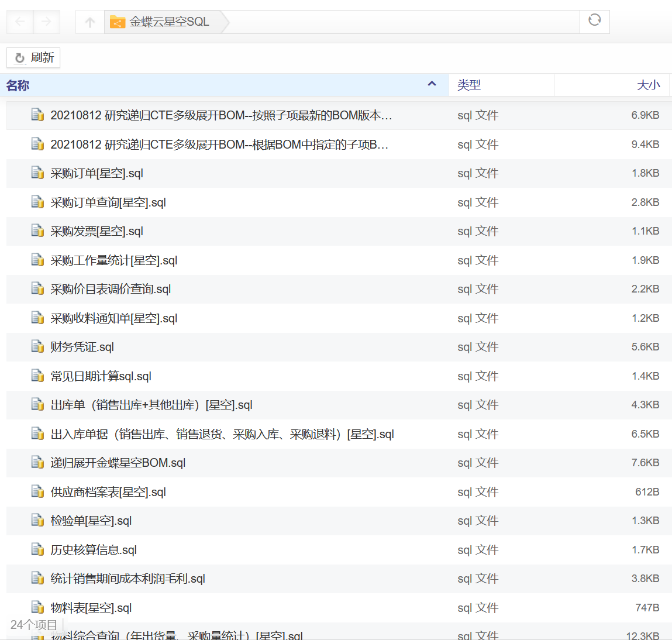This screenshot has height=640, width=672.
Task: Click the 3.8KB size value
Action: [x=645, y=578]
